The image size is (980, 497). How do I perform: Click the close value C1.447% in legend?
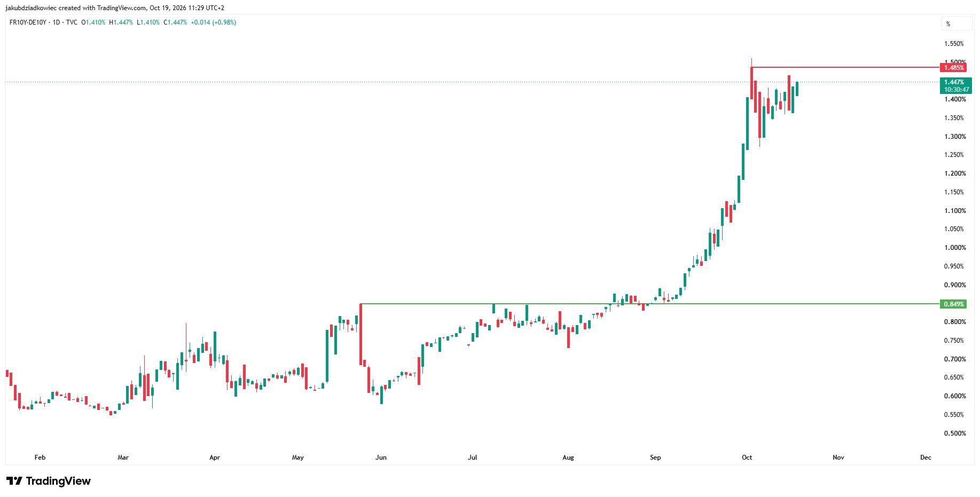(175, 22)
